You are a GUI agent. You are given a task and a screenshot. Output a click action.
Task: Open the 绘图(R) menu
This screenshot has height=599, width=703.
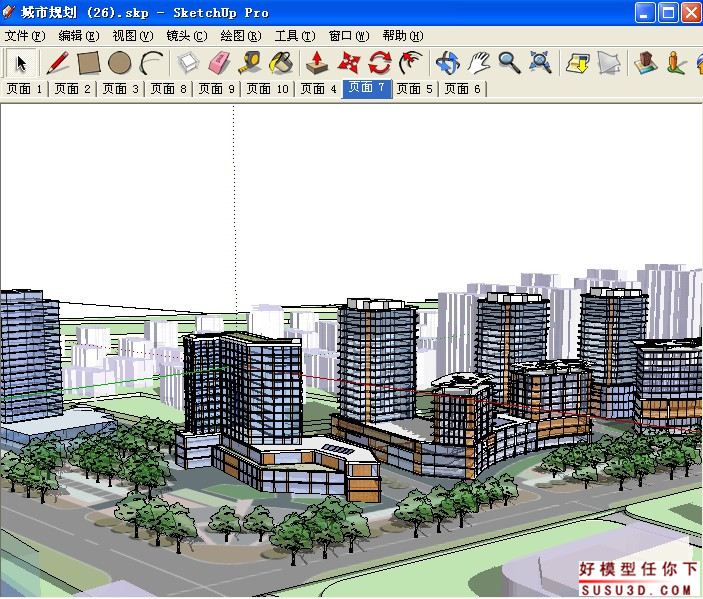241,35
